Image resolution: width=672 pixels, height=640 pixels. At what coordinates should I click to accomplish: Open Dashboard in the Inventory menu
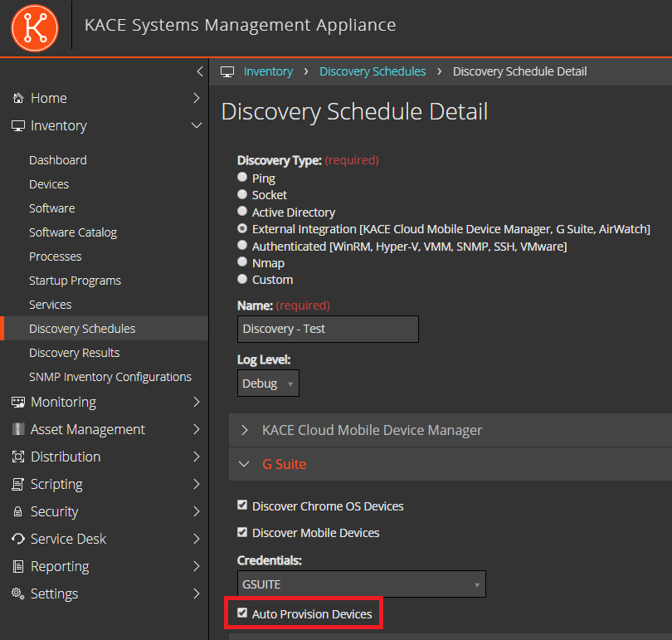(58, 160)
